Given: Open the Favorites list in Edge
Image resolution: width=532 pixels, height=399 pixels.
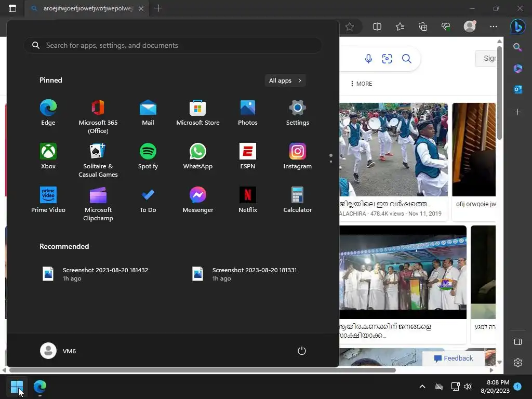Looking at the screenshot, I should point(400,27).
